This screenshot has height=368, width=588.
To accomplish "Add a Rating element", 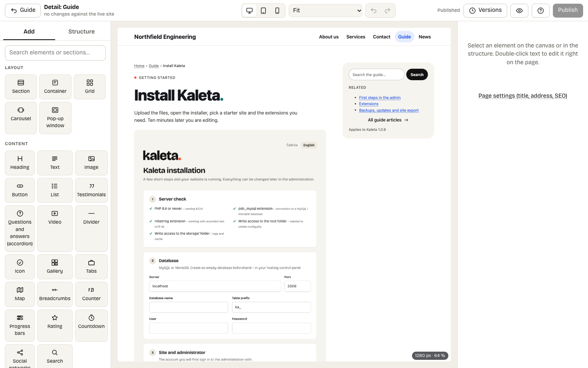I will click(55, 325).
